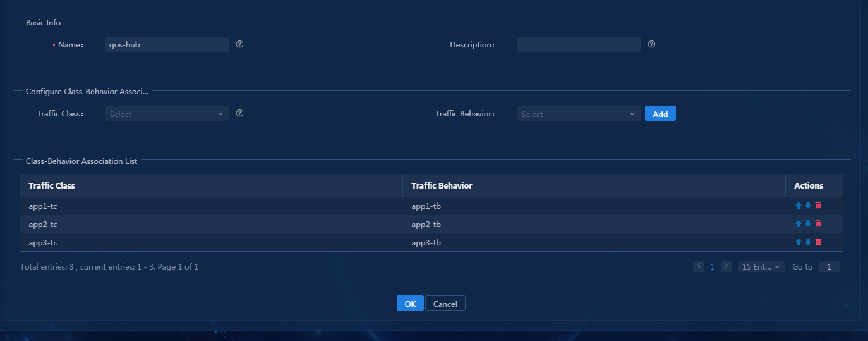Open help tooltip next to Description field
Image resolution: width=868 pixels, height=341 pixels.
[652, 44]
